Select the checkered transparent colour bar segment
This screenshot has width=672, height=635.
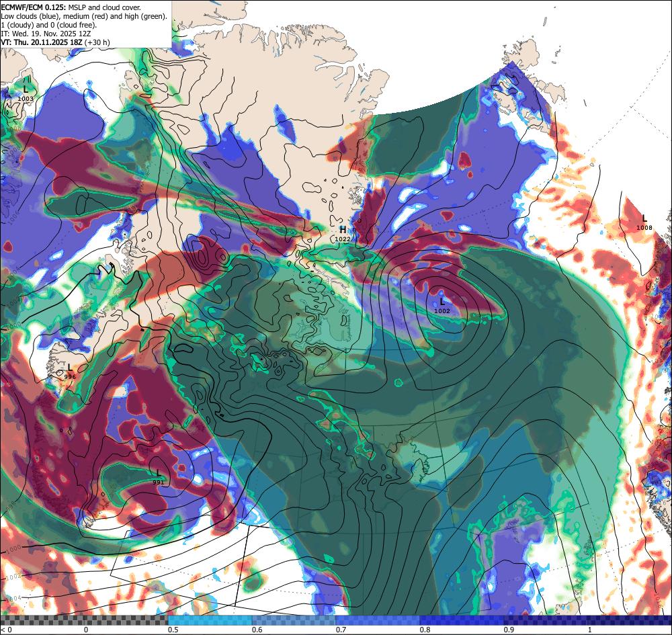(84, 620)
